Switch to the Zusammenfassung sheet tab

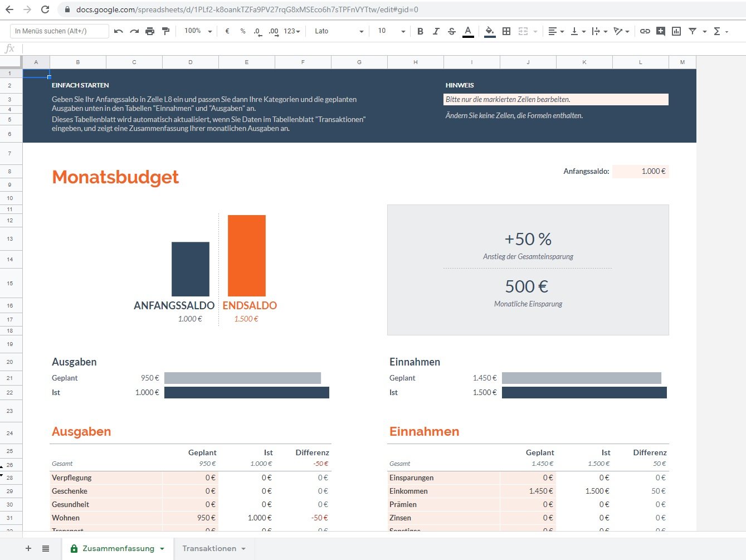(x=118, y=548)
